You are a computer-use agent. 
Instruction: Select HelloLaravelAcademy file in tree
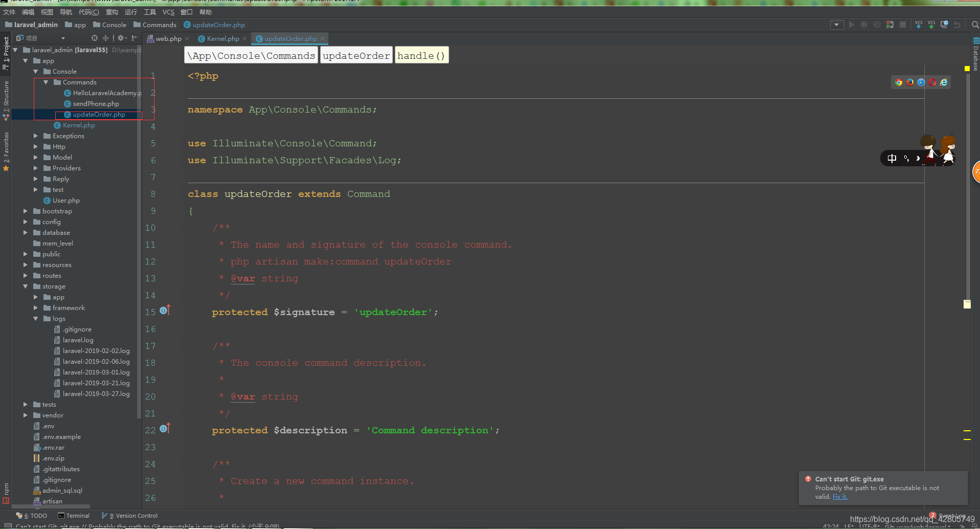(x=103, y=93)
